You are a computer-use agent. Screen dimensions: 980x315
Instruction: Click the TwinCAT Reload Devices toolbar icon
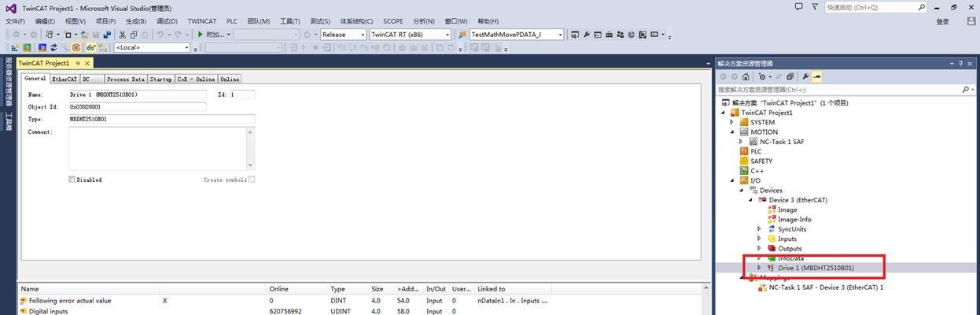[53, 47]
